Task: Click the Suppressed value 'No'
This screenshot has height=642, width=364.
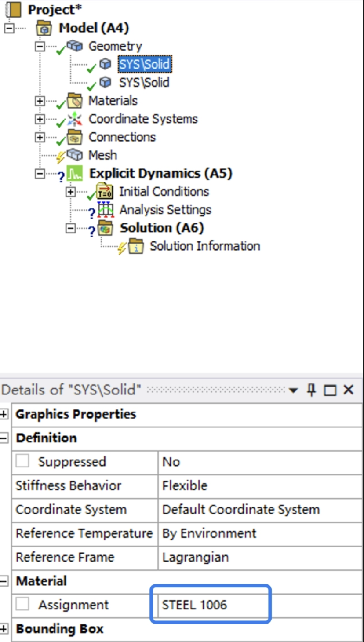Action: tap(260, 462)
